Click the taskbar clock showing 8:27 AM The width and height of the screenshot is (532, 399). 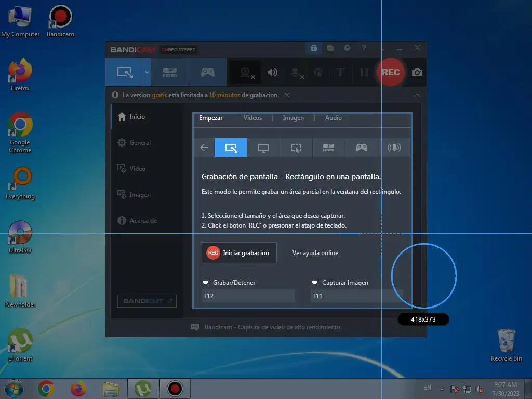pyautogui.click(x=506, y=389)
